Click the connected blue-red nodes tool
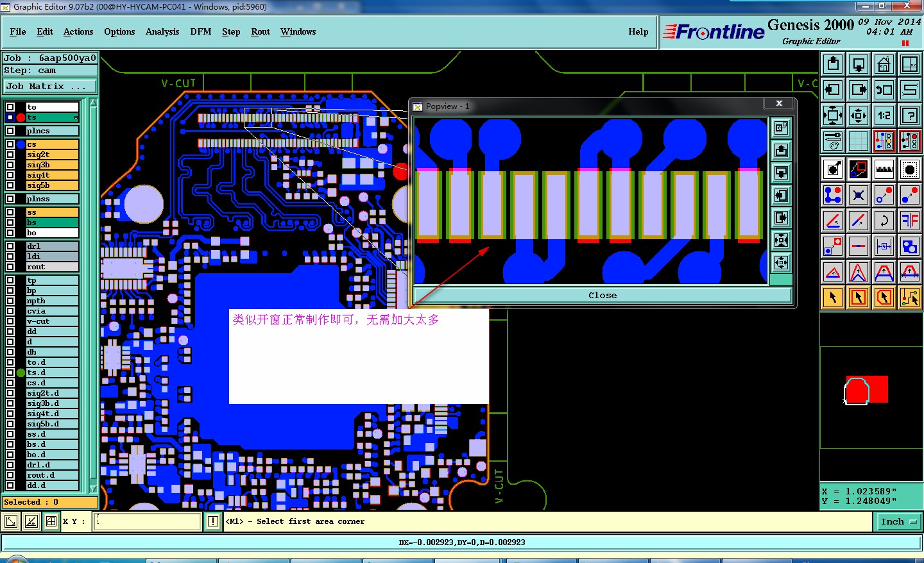 (x=833, y=195)
